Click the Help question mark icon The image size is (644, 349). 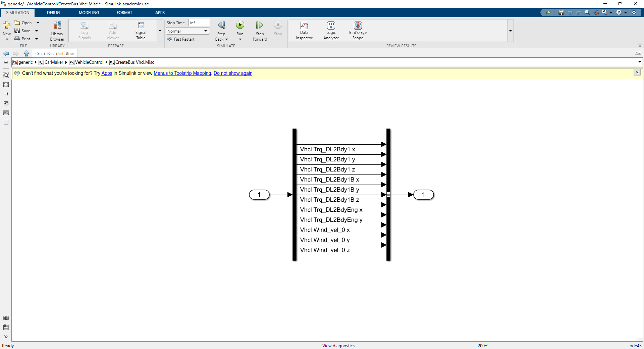619,12
